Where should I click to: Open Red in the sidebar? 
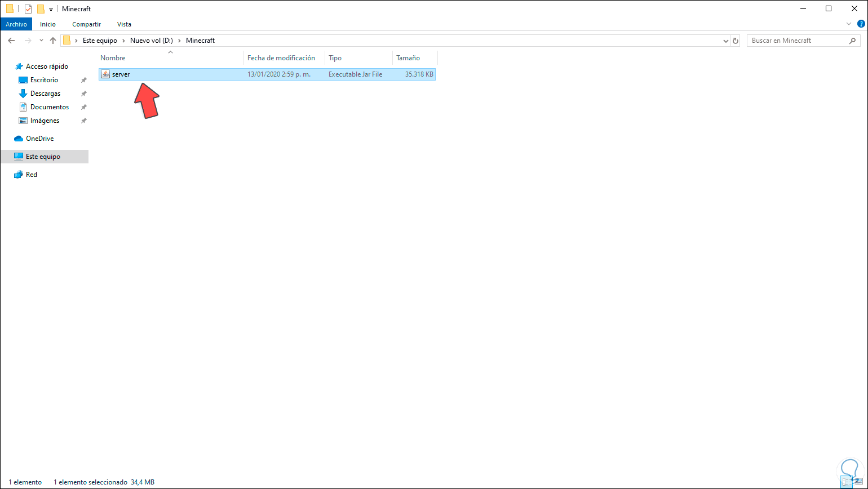[32, 175]
